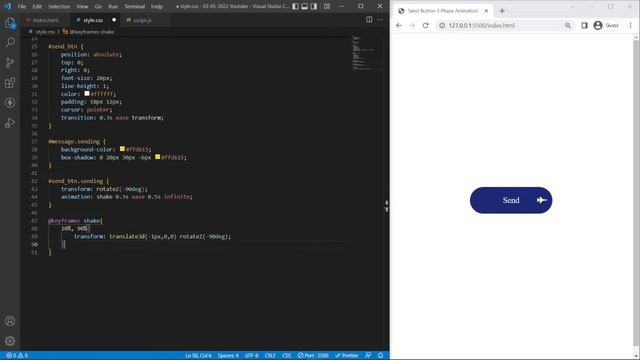Close the Send Button browser tab
Screen dimensions: 640x360
[x=486, y=11]
